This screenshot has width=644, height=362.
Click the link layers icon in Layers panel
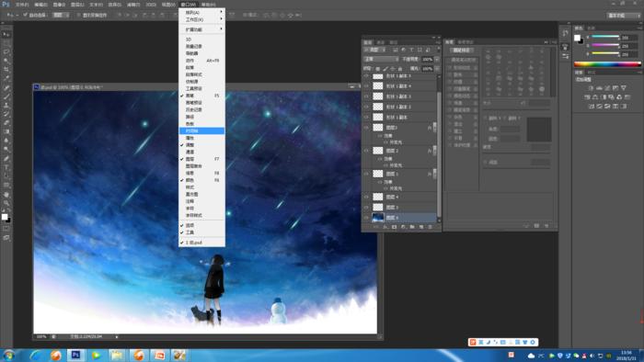[376, 227]
